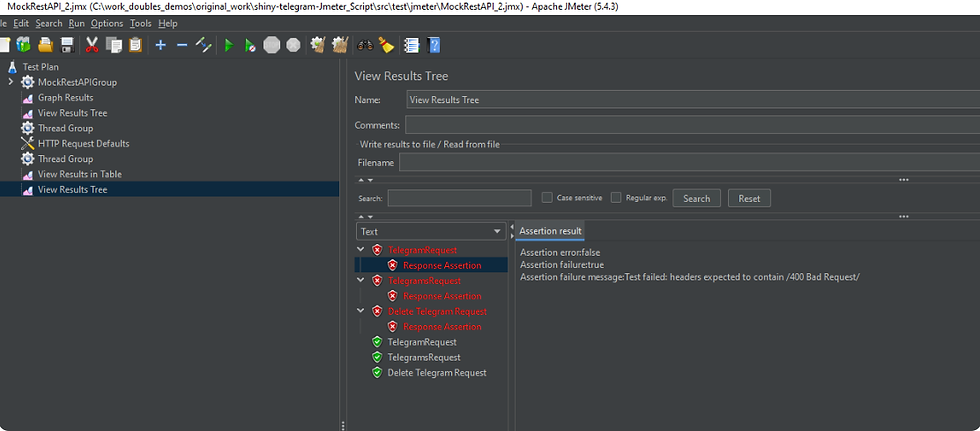Image resolution: width=980 pixels, height=431 pixels.
Task: Click the Reset button
Action: pos(749,199)
